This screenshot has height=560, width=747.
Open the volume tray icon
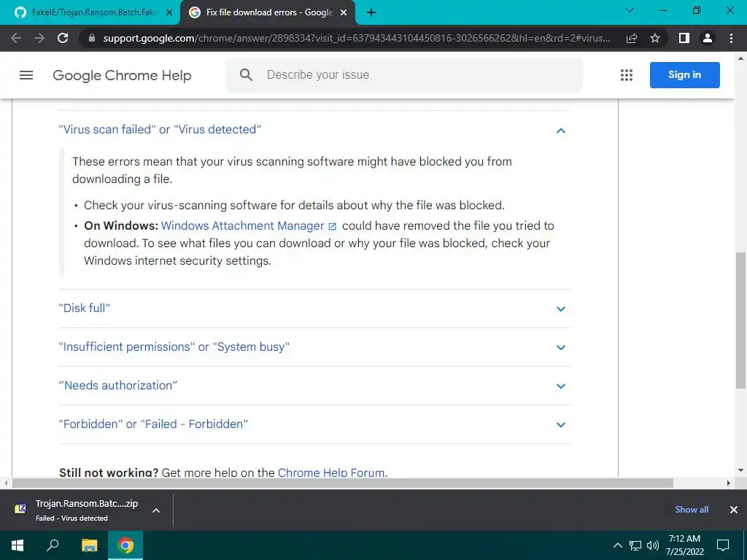coord(653,545)
